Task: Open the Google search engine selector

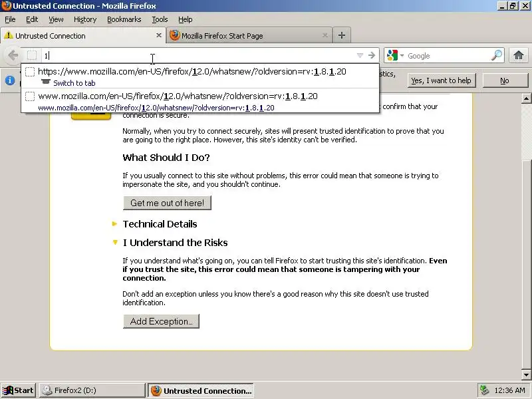Action: [395, 55]
